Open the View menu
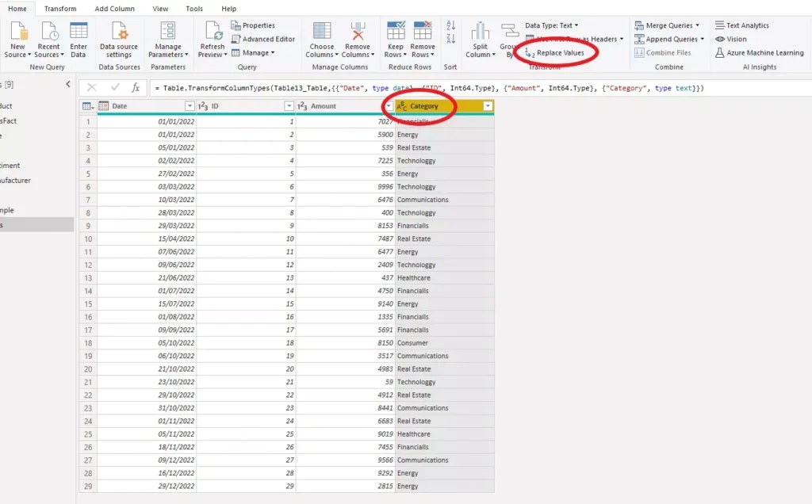This screenshot has width=812, height=504. pos(159,9)
